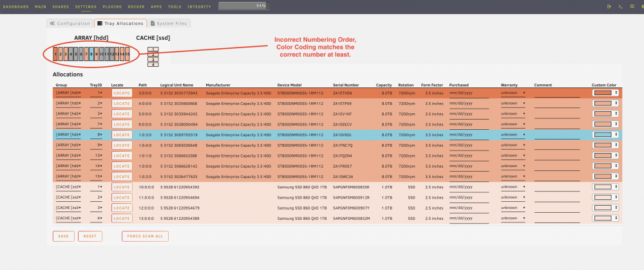Click the logout icon in top bar
The width and height of the screenshot is (644, 270).
pos(609,6)
